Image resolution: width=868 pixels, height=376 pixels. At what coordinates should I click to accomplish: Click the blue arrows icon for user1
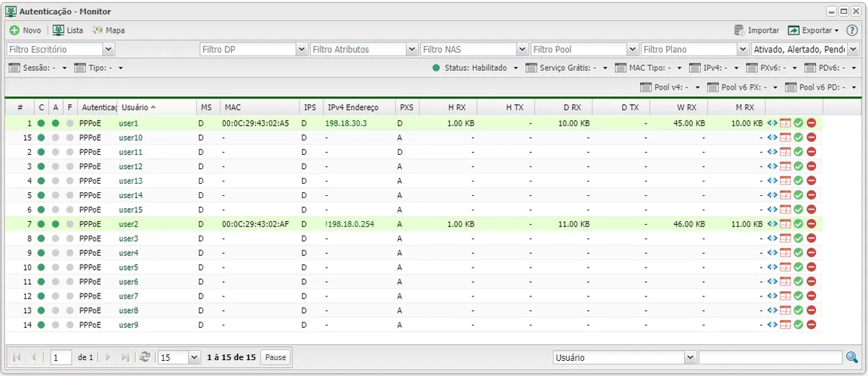click(x=773, y=123)
